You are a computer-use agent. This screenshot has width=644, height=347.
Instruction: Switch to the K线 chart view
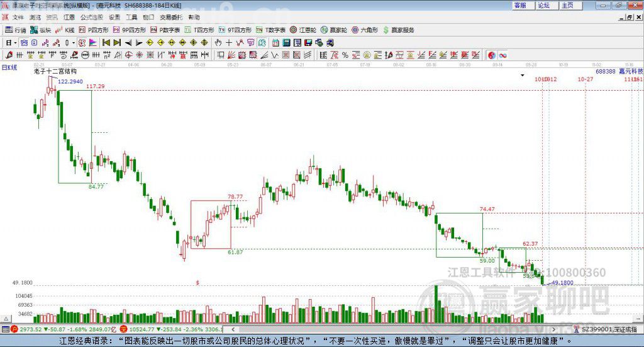(x=65, y=30)
